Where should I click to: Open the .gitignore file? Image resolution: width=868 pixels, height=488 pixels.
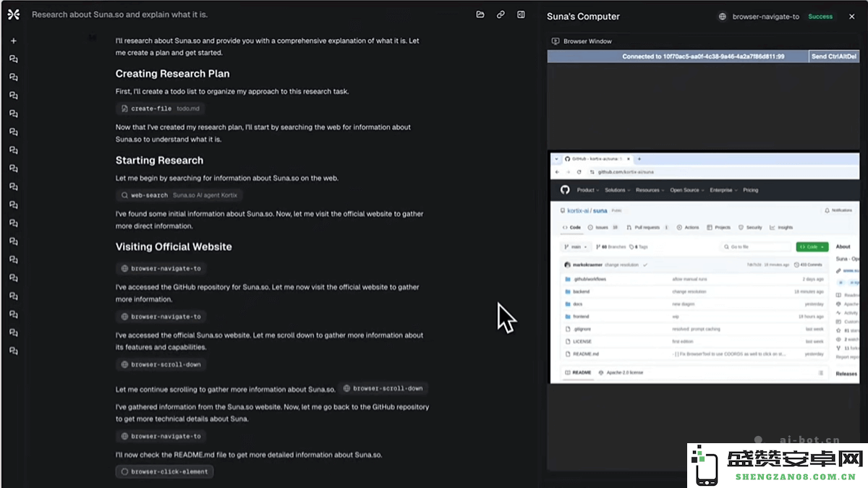(x=582, y=329)
